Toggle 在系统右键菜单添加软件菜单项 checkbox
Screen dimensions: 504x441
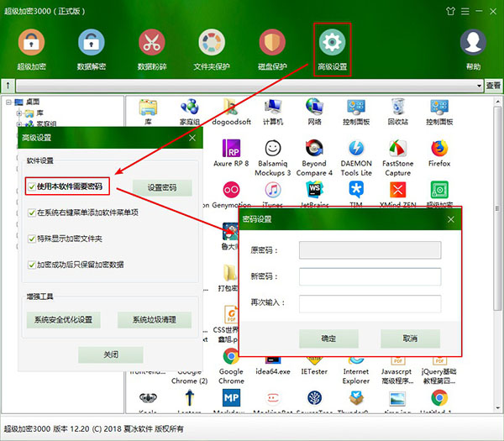pos(30,213)
